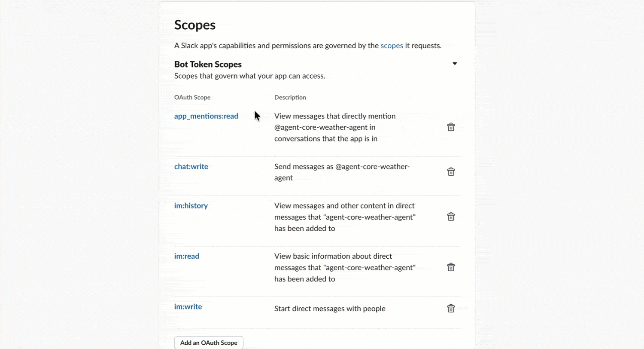Open the im:history scope link
This screenshot has height=349, width=644.
[x=191, y=205]
